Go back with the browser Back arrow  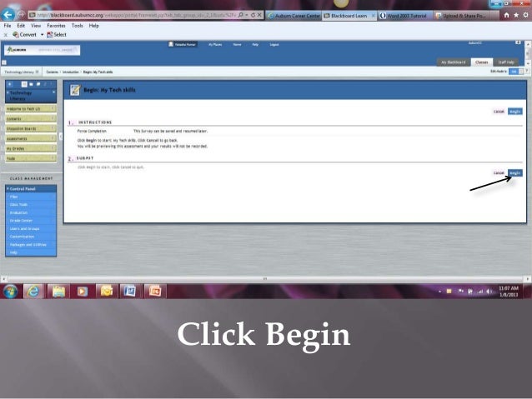click(8, 14)
